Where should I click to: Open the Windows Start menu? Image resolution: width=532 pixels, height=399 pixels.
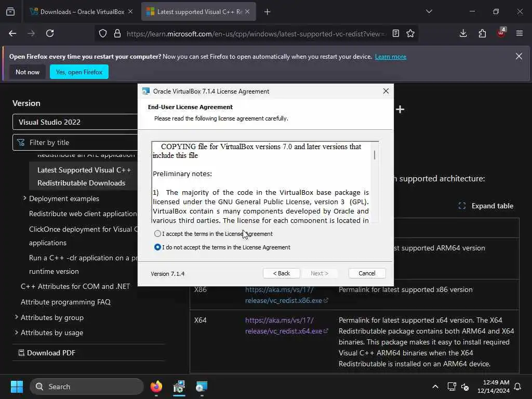pos(17,387)
